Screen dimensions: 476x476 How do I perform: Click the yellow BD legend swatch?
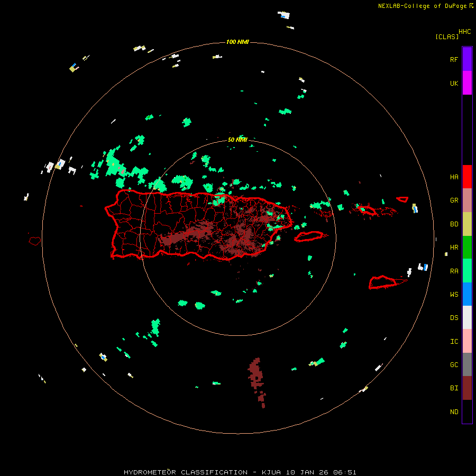point(467,224)
